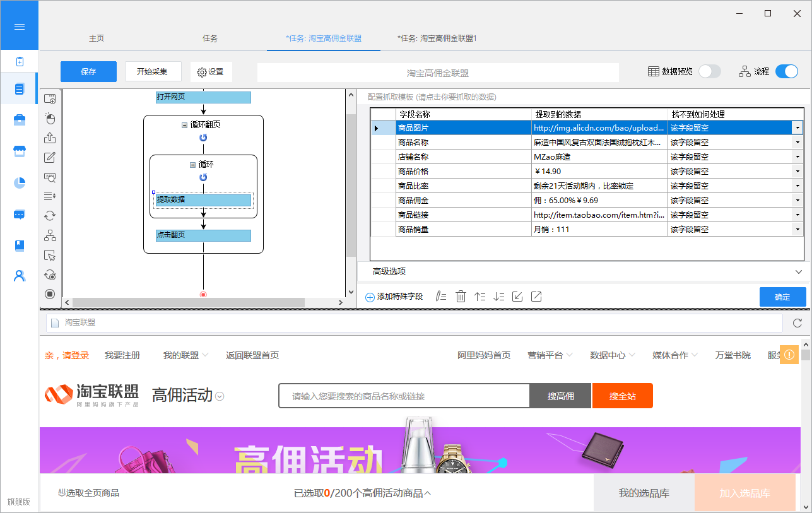The image size is (812, 513).
Task: Click the 确定 confirm button
Action: pyautogui.click(x=782, y=297)
